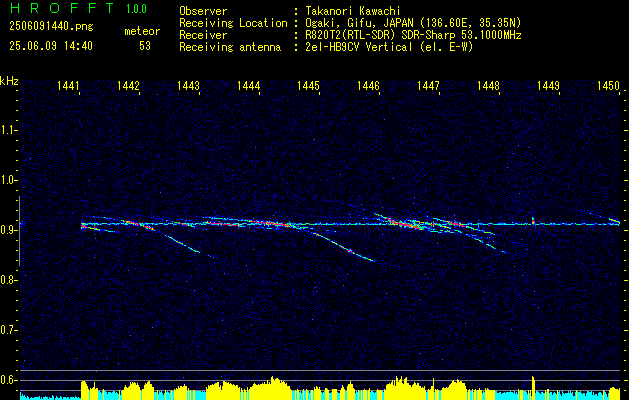Click the filename 2506091440.png
The height and width of the screenshot is (400, 629).
tap(51, 27)
